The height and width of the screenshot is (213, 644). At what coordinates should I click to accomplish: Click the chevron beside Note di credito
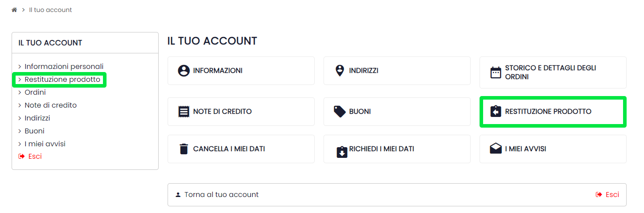pos(20,105)
